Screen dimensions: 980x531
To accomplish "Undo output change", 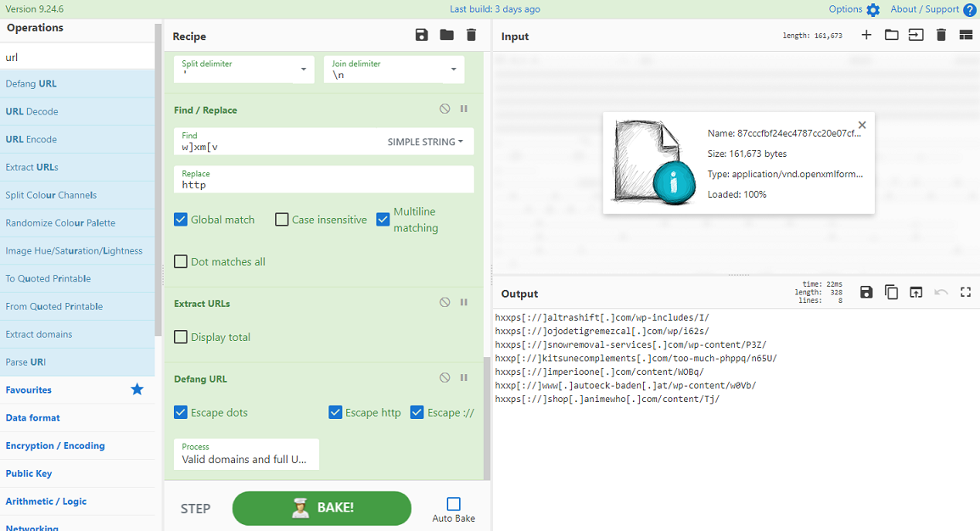I will tap(941, 293).
